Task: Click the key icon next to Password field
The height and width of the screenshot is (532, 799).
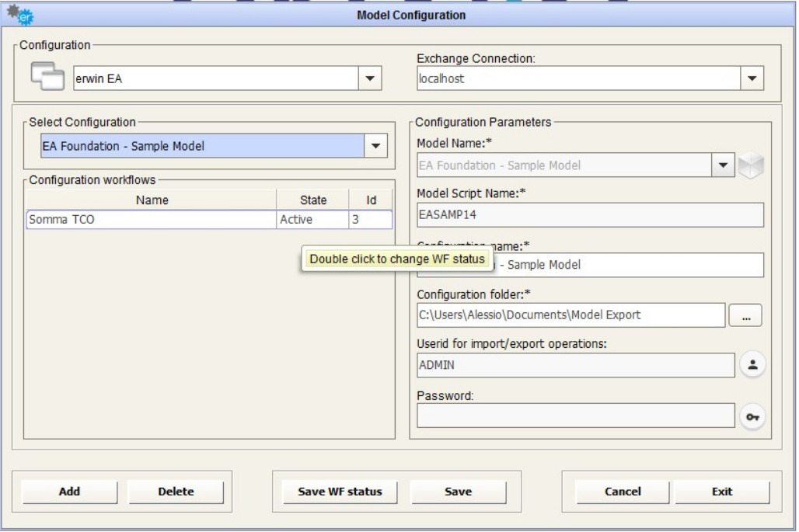Action: pos(752,416)
